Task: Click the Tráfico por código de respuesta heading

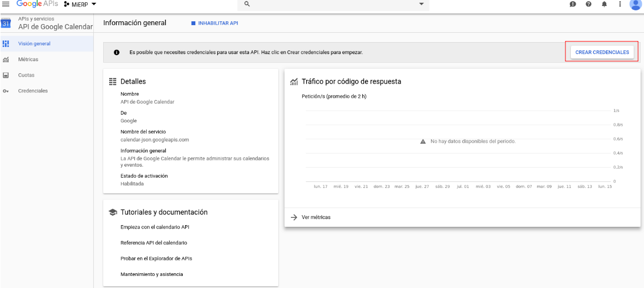Action: [x=351, y=81]
